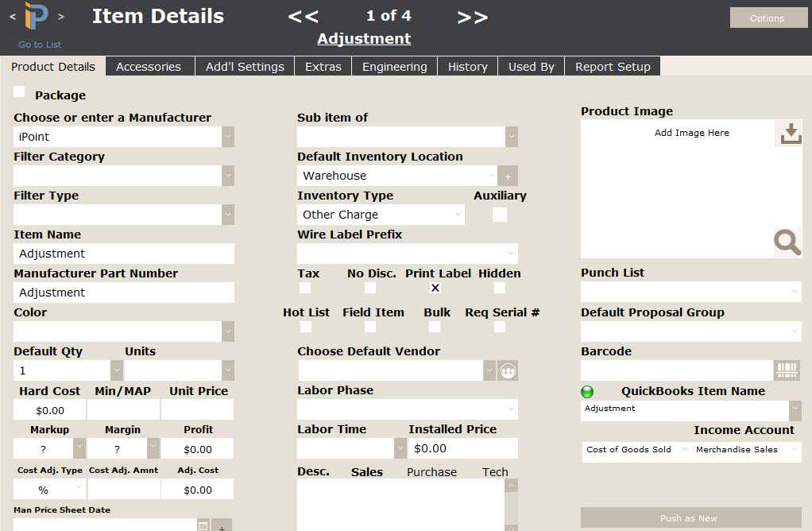812x531 pixels.
Task: Click the plus icon beside Default Inventory Location
Action: [x=508, y=175]
